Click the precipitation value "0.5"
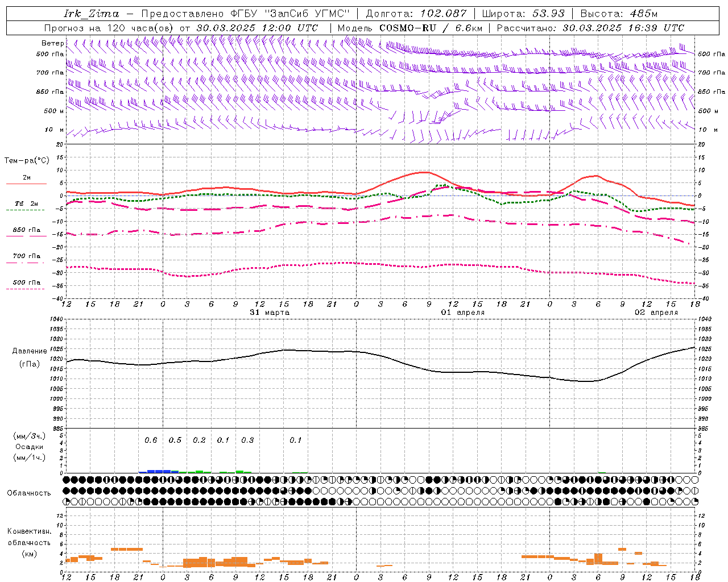 [x=175, y=440]
